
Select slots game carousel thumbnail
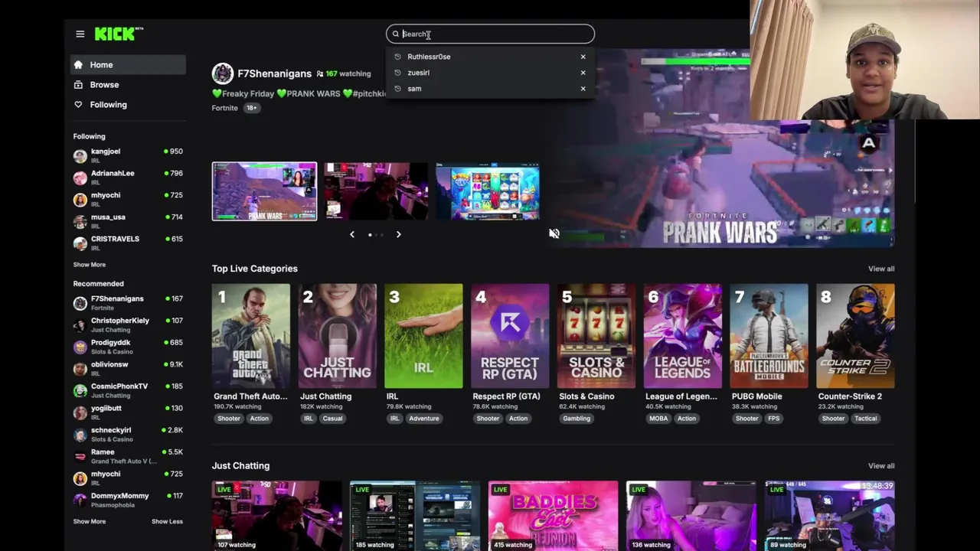pyautogui.click(x=488, y=191)
